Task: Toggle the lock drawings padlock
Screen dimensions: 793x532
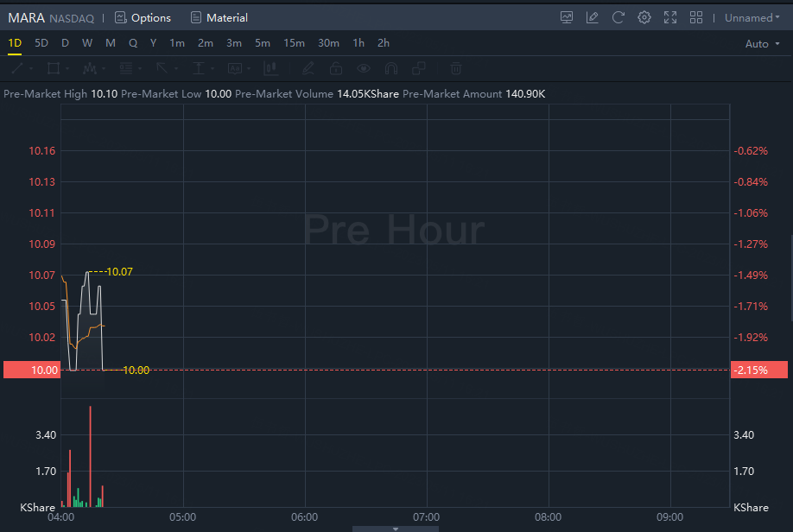Action: coord(336,68)
